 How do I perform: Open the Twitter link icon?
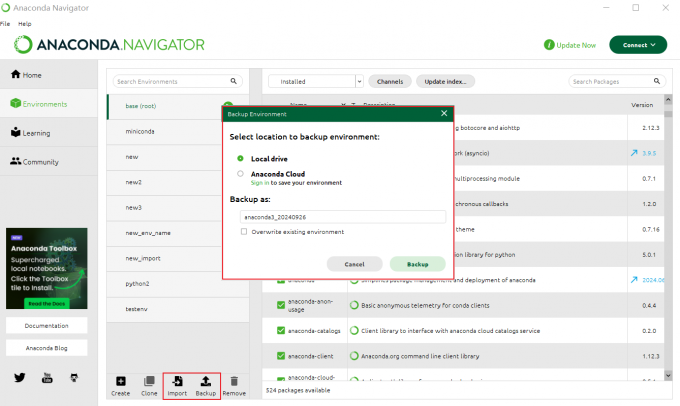click(20, 378)
